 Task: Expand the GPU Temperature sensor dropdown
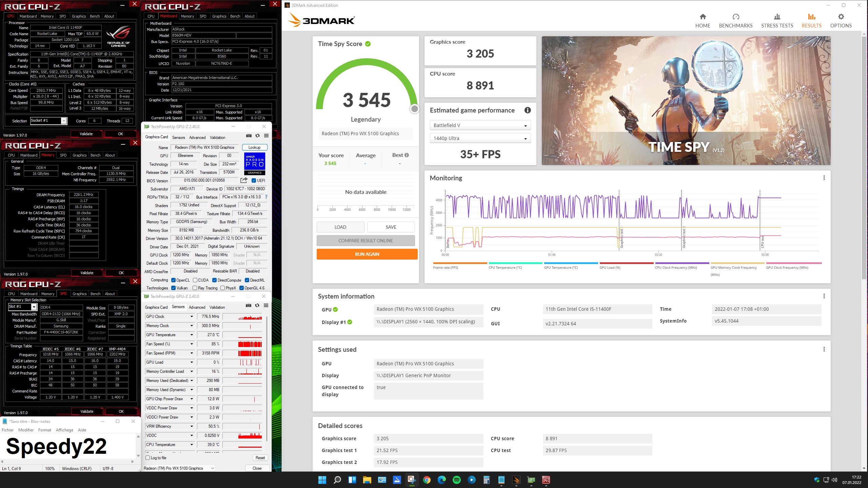(x=192, y=335)
